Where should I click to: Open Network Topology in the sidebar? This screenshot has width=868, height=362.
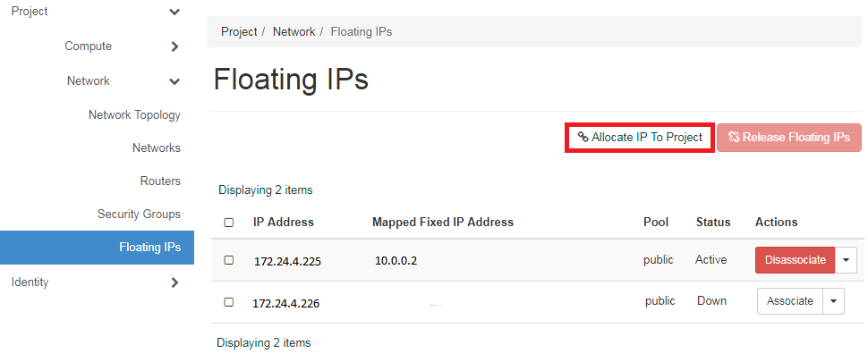click(134, 115)
